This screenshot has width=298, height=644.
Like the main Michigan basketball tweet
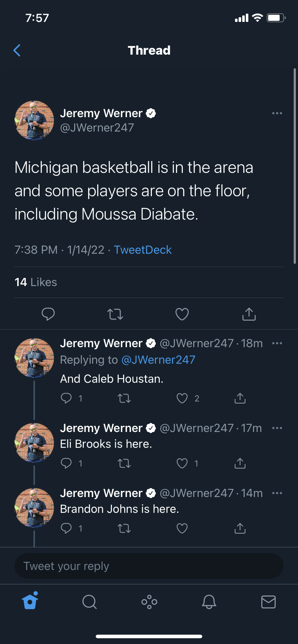(182, 314)
